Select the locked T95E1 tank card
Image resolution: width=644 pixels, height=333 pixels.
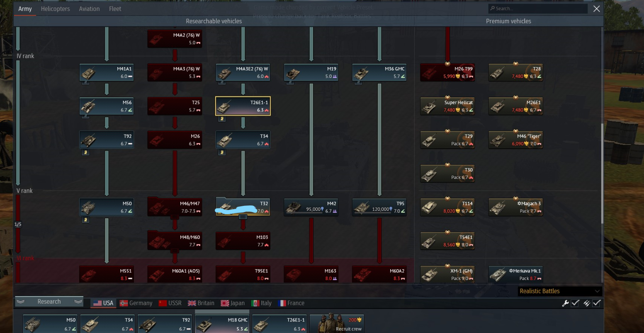[243, 274]
